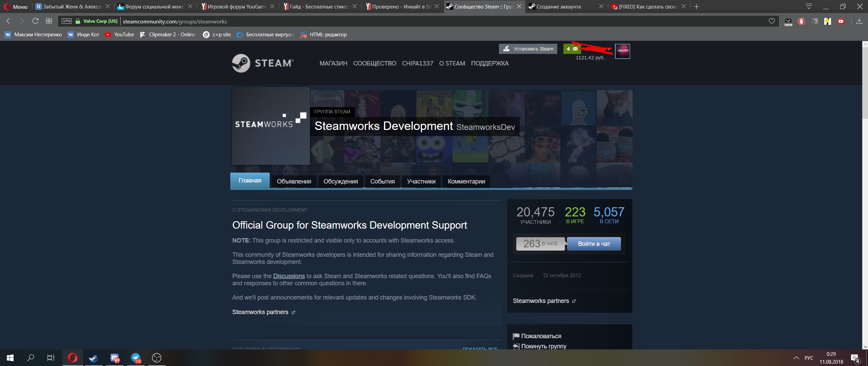Open the Участники group tab

click(421, 181)
